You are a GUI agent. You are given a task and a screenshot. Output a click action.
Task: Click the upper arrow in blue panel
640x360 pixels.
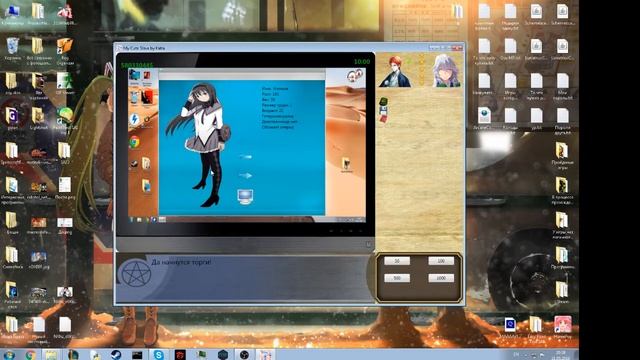click(x=245, y=157)
